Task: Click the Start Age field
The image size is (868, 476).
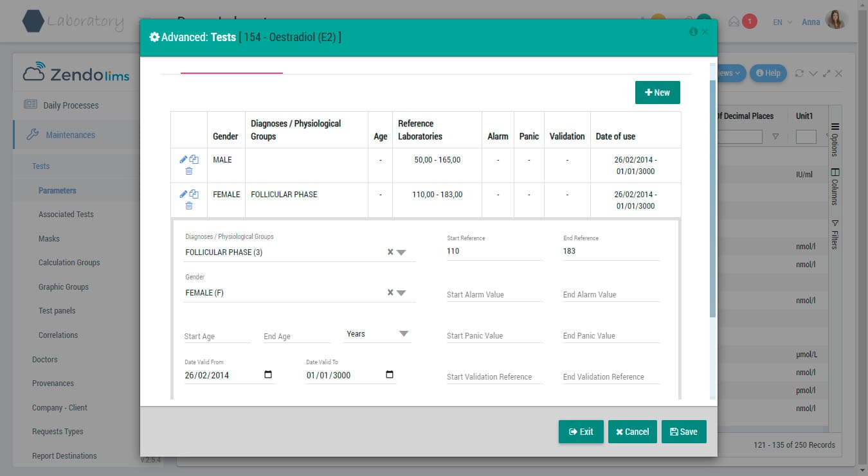Action: pos(217,336)
